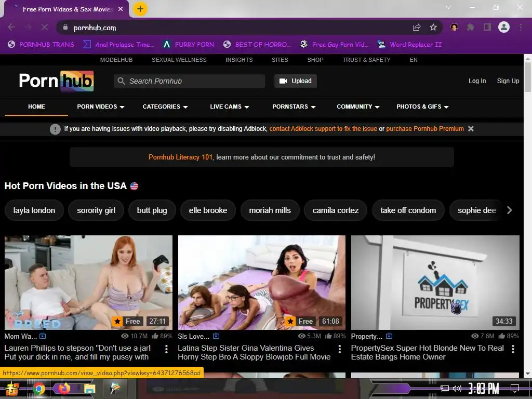Viewport: 532px width, 399px height.
Task: Select the 'camila cortez' tag chip
Action: point(336,210)
